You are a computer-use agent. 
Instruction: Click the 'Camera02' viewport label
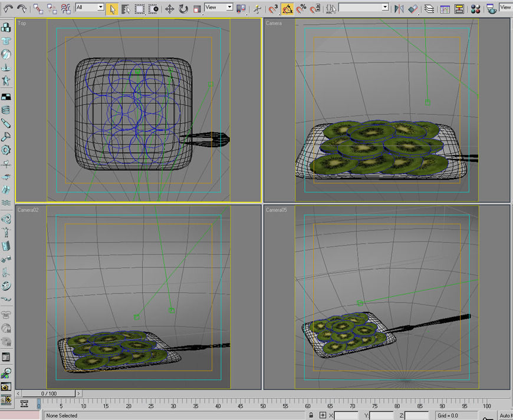[28, 210]
